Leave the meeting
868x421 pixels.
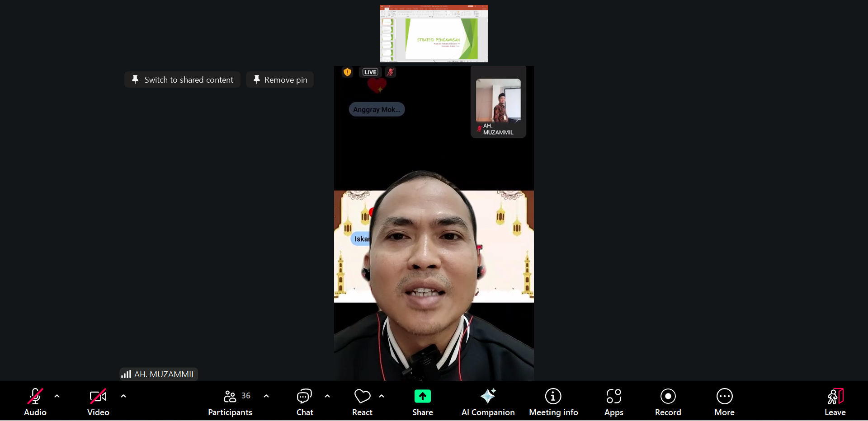tap(835, 401)
